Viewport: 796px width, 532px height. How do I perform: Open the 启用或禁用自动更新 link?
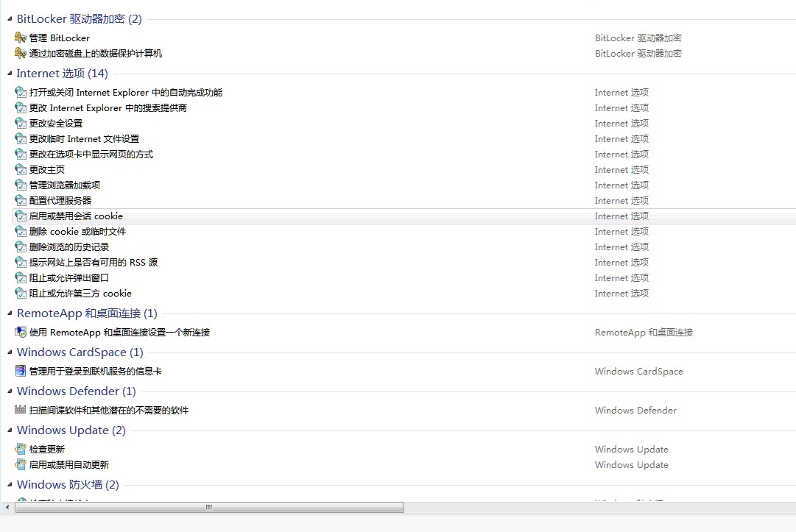point(69,464)
